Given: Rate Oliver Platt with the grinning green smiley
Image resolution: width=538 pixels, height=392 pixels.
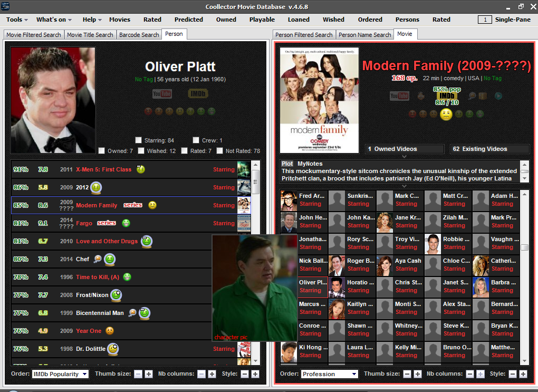Looking at the screenshot, I should tap(212, 111).
